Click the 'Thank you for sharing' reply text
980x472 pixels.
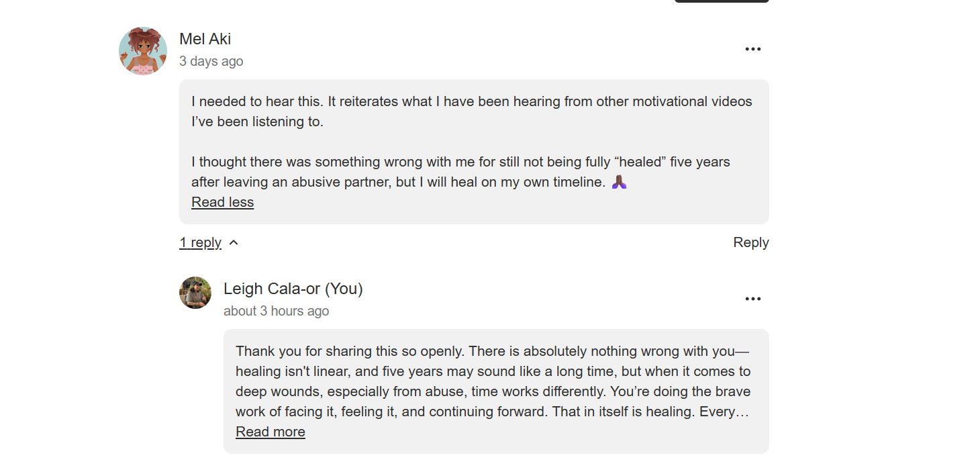493,381
